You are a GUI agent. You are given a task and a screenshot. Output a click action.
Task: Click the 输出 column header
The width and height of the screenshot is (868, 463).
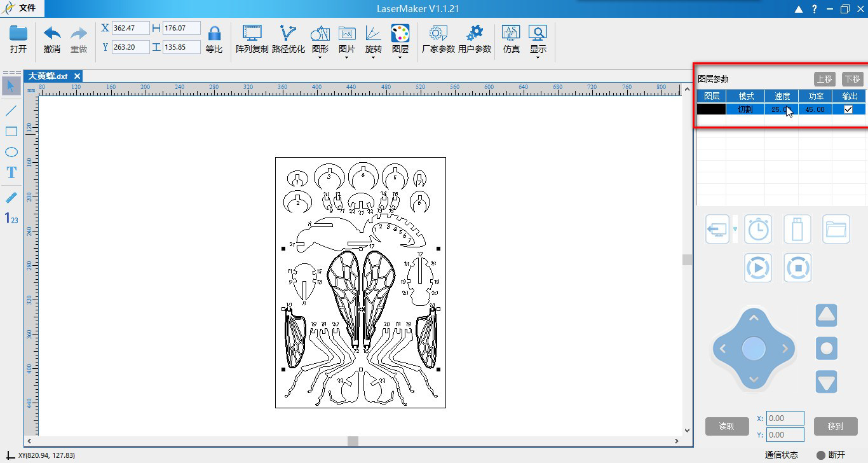click(850, 96)
